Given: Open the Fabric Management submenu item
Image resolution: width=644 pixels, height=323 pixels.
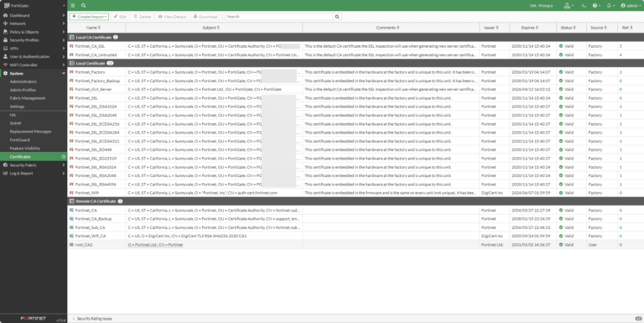Looking at the screenshot, I should [x=28, y=98].
